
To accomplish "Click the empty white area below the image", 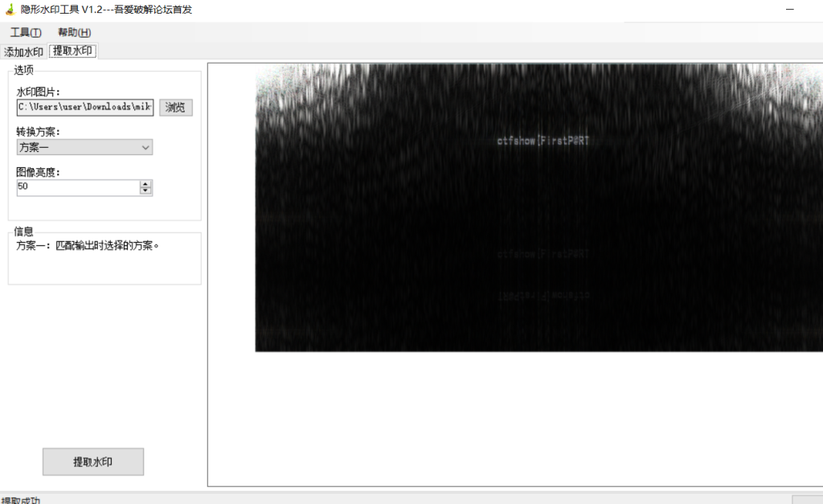I will point(514,418).
